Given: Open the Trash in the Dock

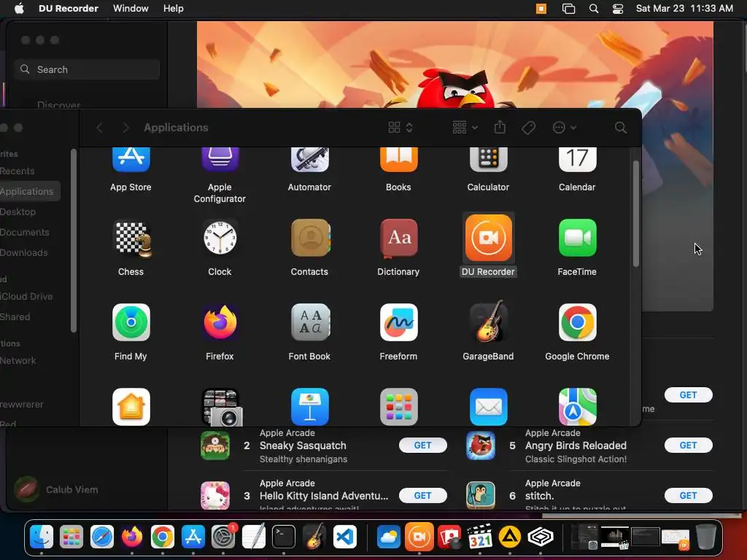Looking at the screenshot, I should pos(706,537).
